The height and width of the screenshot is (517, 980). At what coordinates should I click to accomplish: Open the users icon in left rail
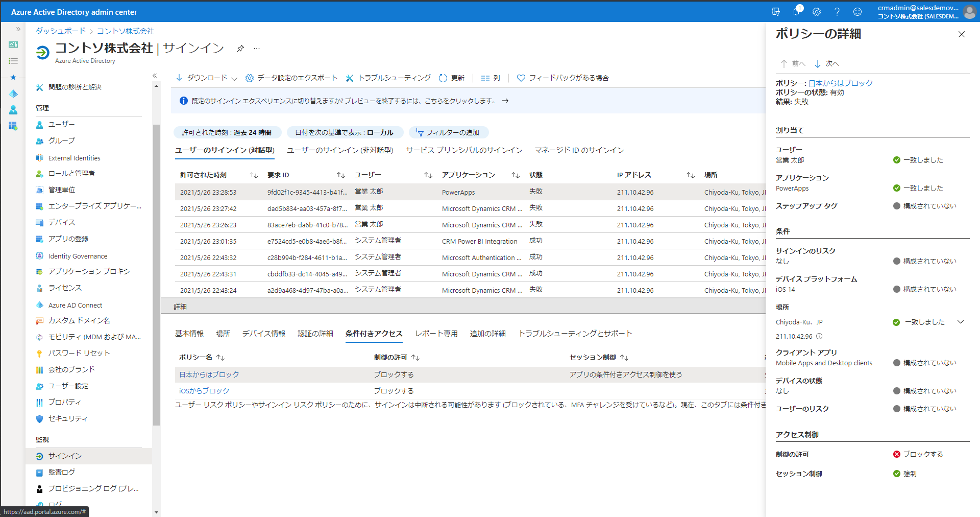[x=13, y=110]
